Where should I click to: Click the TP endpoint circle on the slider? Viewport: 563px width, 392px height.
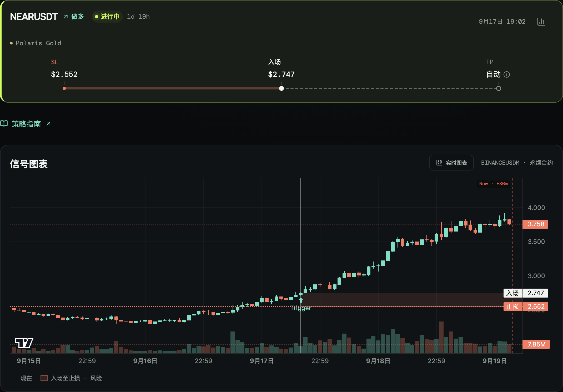click(x=499, y=88)
